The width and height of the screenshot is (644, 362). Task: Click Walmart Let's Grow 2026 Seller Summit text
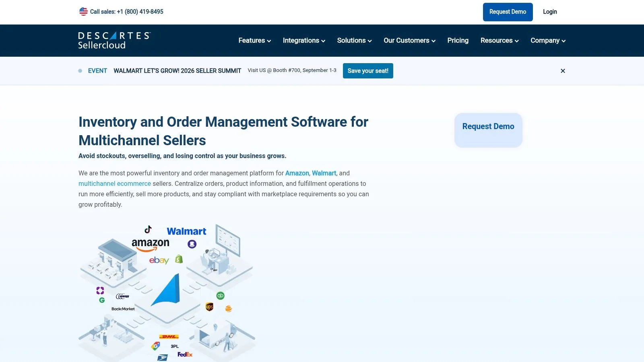tap(177, 71)
